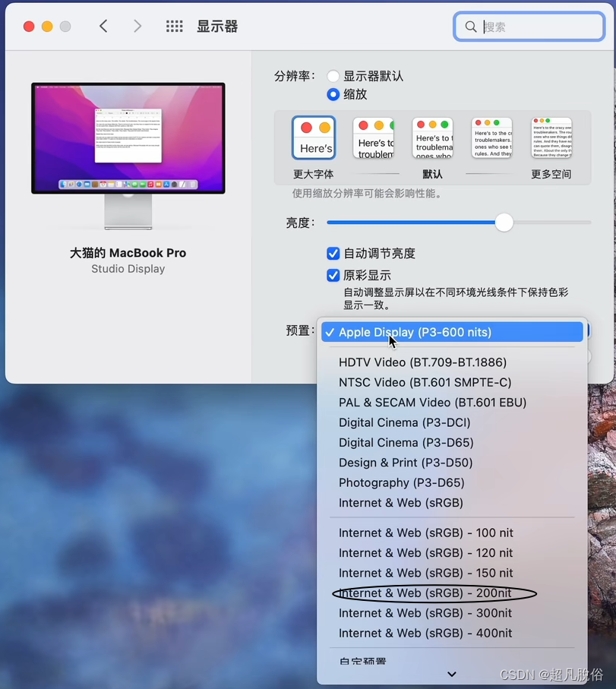This screenshot has height=689, width=616.
Task: Choose the second scaling thumbnail after 更大字体
Action: [374, 138]
